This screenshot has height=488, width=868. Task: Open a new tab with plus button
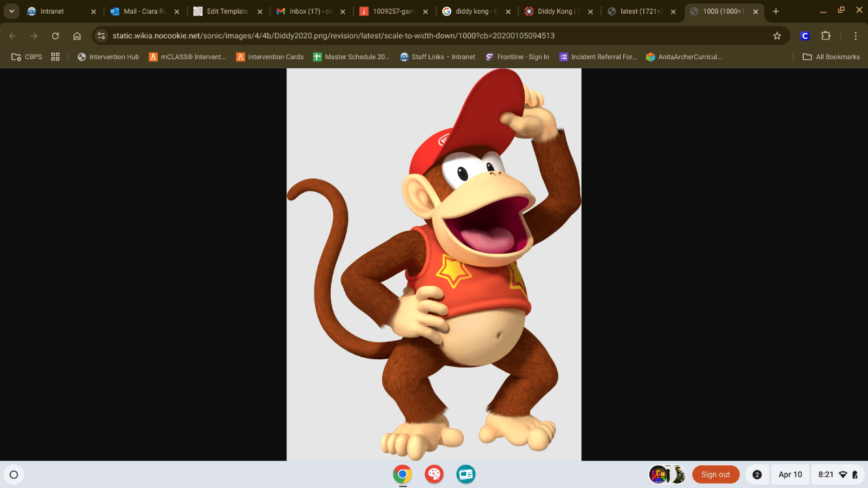[x=776, y=11]
